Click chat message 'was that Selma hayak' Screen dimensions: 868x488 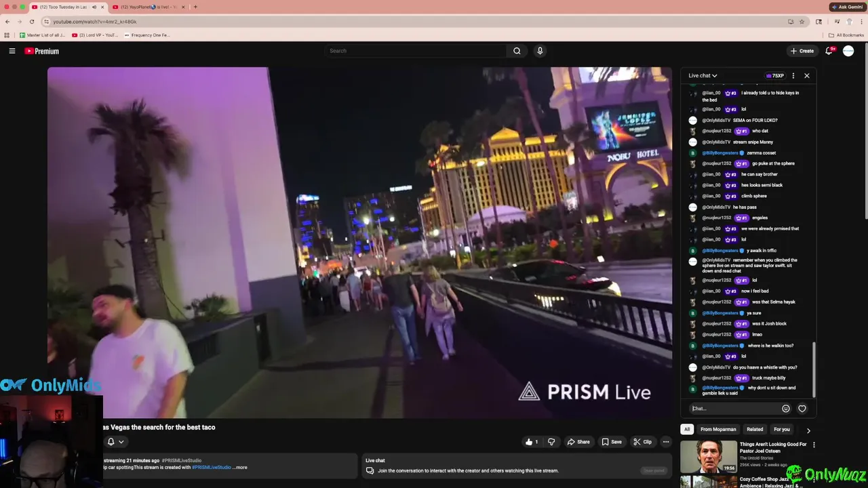pyautogui.click(x=774, y=302)
